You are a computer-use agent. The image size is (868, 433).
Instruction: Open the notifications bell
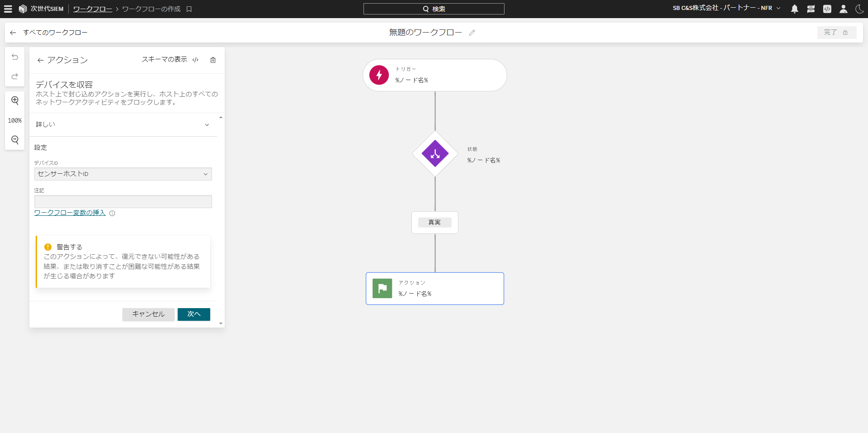794,9
